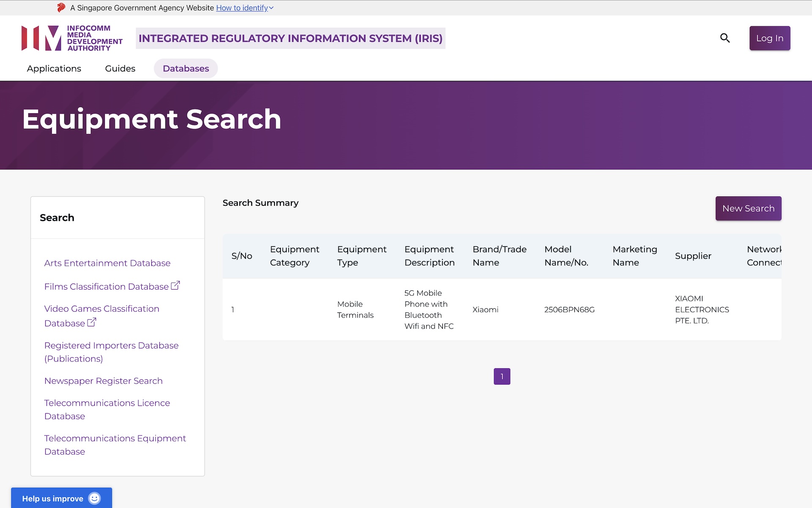The width and height of the screenshot is (812, 508).
Task: Click the Video Games Database external link icon
Action: [91, 323]
